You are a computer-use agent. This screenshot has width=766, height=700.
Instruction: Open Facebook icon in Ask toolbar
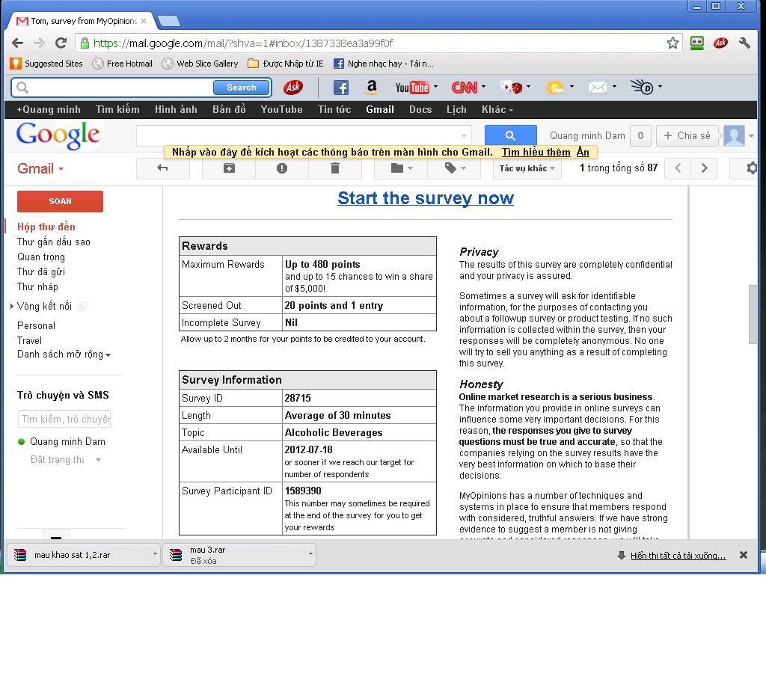coord(340,87)
